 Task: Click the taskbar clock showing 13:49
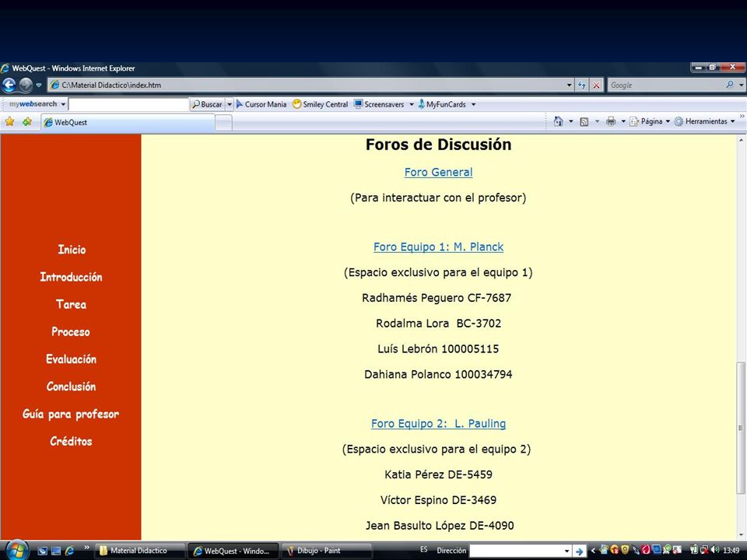click(731, 550)
